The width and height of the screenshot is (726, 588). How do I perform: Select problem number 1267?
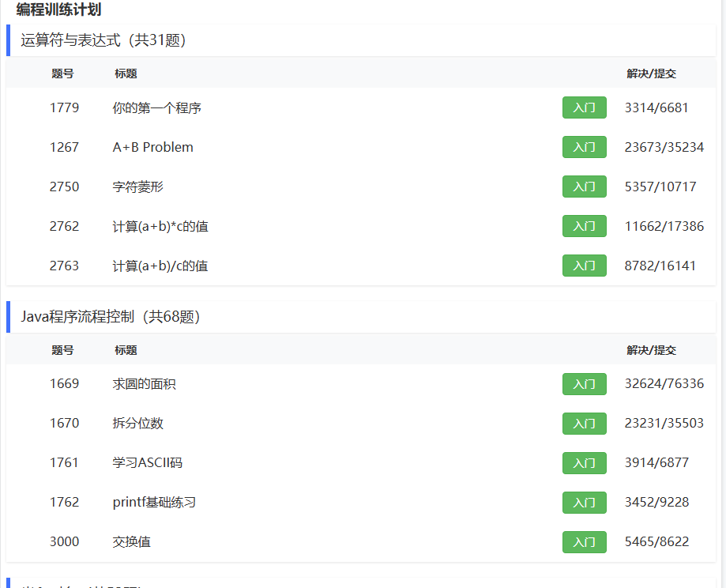(x=64, y=147)
